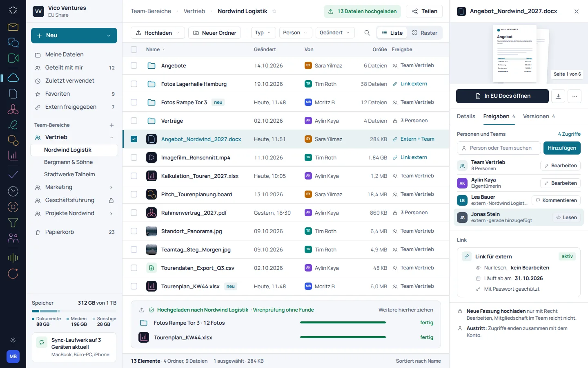Open the Standort_Panorama.jpg thumbnail
The width and height of the screenshot is (588, 368).
[151, 231]
